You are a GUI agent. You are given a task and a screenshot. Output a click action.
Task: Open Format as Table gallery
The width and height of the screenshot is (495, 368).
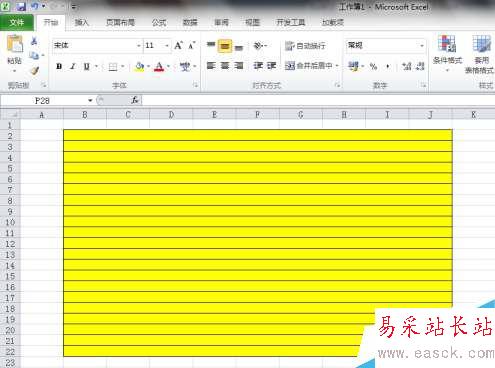(x=481, y=55)
